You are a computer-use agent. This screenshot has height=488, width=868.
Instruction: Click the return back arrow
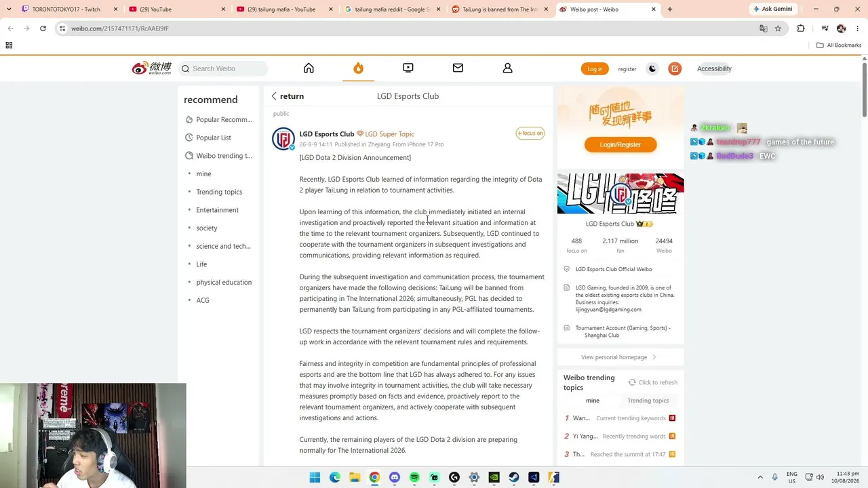click(x=274, y=96)
